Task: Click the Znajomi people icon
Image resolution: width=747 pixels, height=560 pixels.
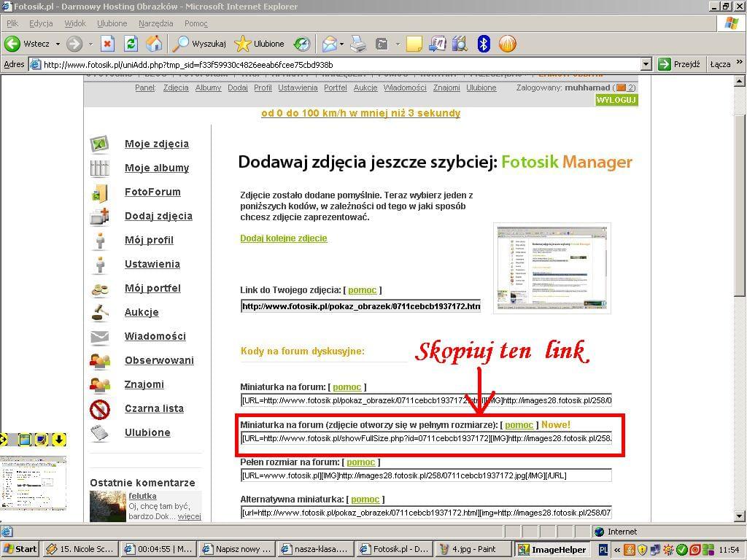Action: point(99,385)
